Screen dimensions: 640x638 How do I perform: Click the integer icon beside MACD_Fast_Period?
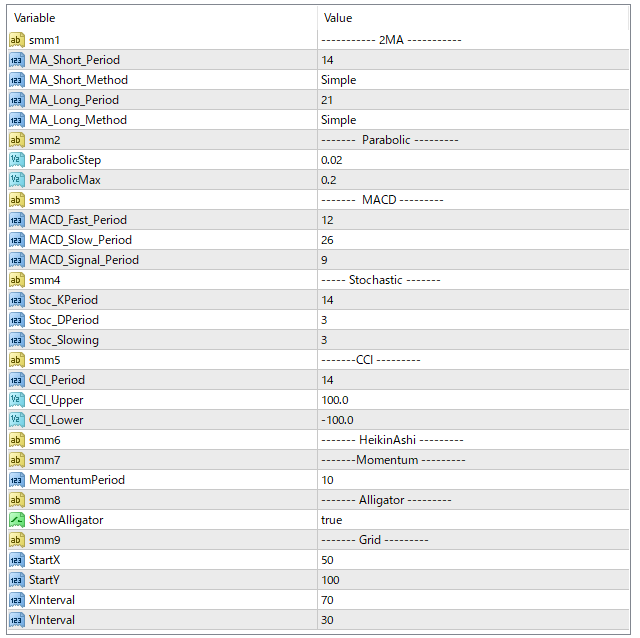16,220
